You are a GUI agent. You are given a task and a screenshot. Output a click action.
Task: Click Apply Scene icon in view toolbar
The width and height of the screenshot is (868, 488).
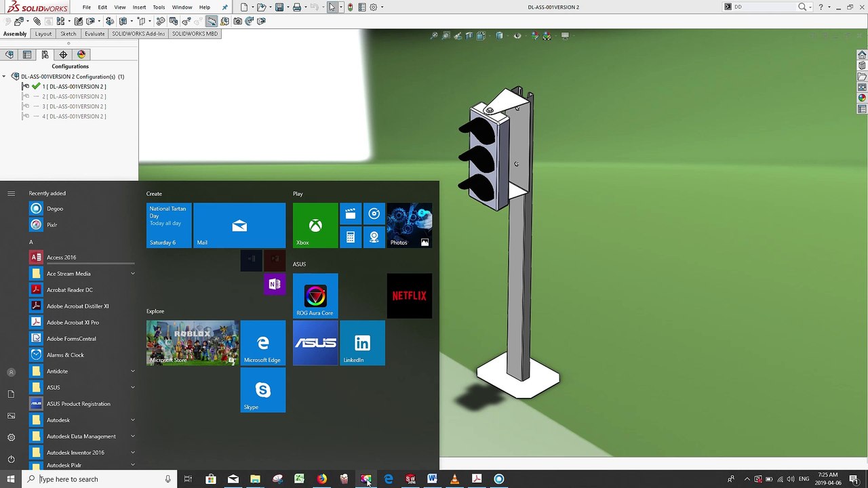coord(547,36)
